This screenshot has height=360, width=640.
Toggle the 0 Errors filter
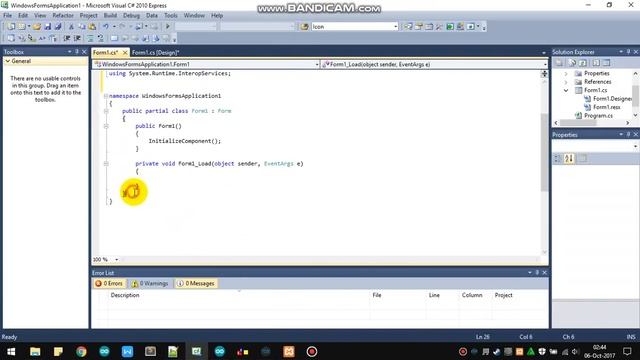tap(109, 283)
